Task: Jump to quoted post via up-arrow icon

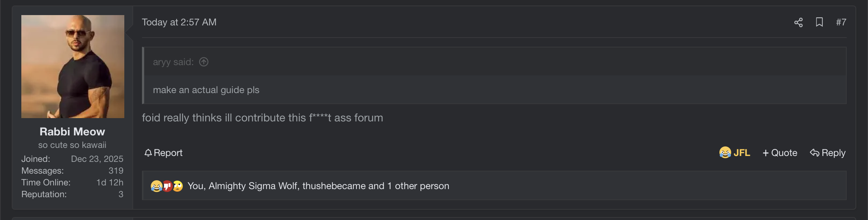Action: coord(204,62)
